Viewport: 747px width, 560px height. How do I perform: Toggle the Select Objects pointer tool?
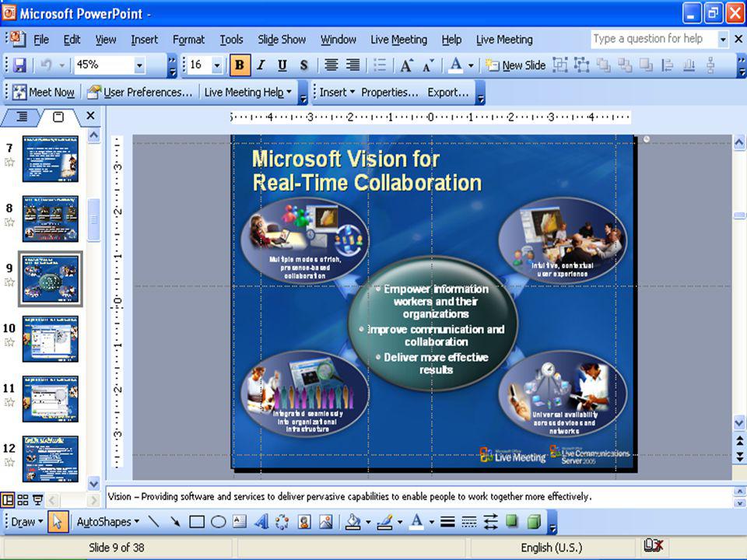point(58,522)
